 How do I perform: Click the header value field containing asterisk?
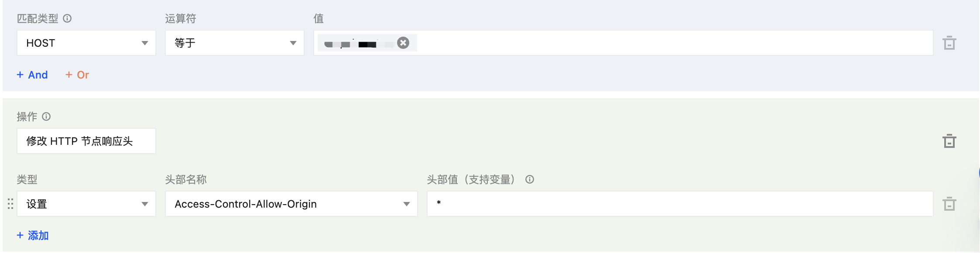[679, 204]
